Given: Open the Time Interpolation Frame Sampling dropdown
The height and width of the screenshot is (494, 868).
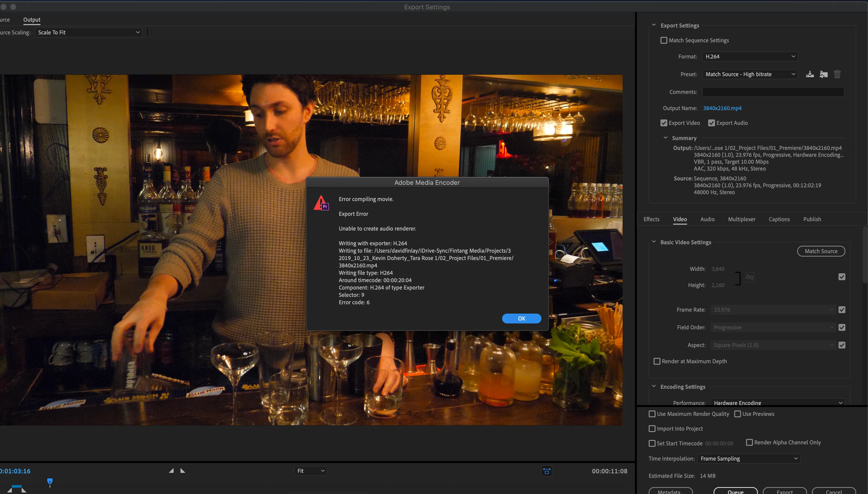Looking at the screenshot, I should 748,459.
